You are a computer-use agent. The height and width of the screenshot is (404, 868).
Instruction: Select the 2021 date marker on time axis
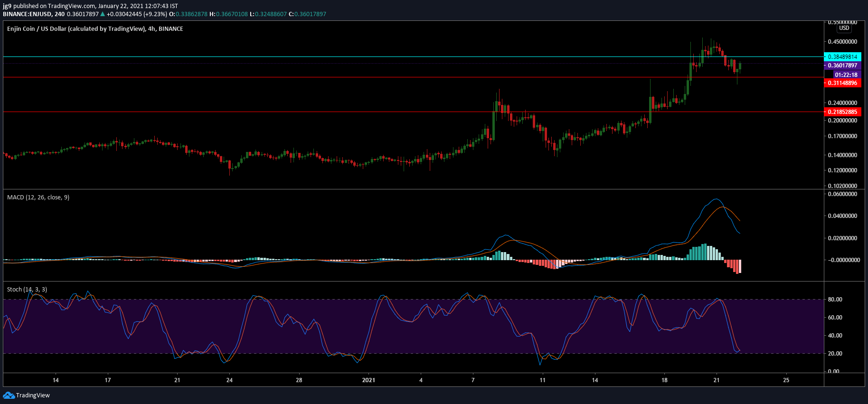pyautogui.click(x=368, y=380)
